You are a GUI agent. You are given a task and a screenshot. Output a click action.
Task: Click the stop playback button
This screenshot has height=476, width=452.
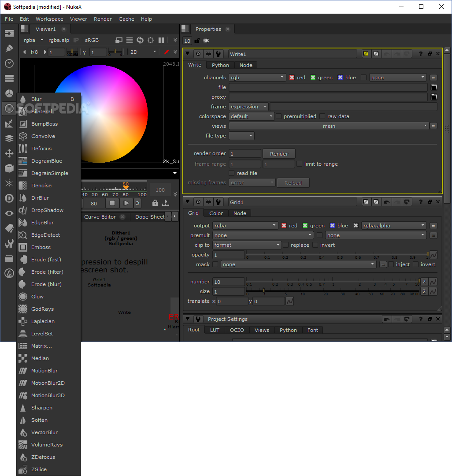[112, 203]
